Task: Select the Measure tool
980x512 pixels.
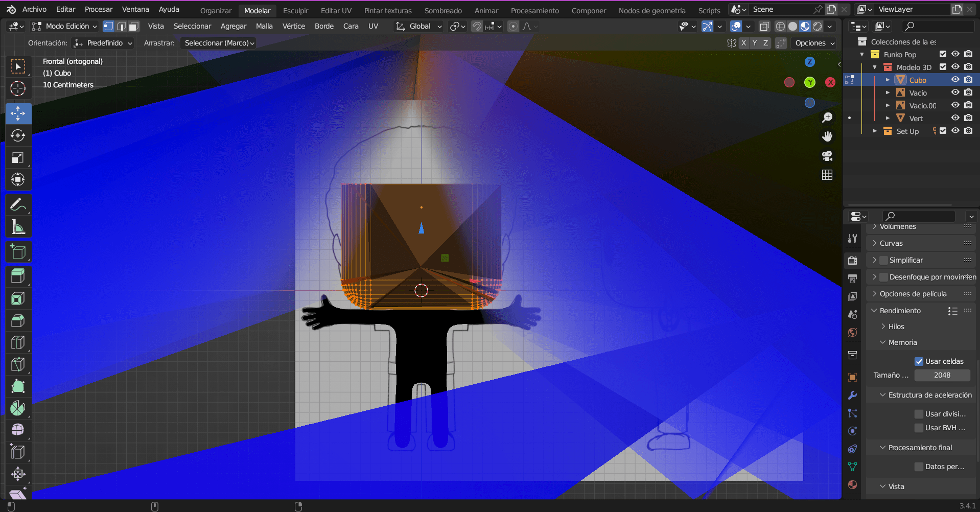Action: (x=18, y=226)
